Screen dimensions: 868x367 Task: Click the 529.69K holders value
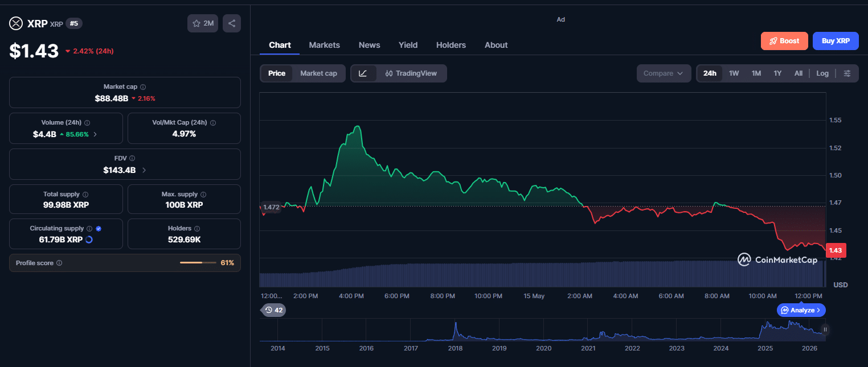(x=184, y=240)
